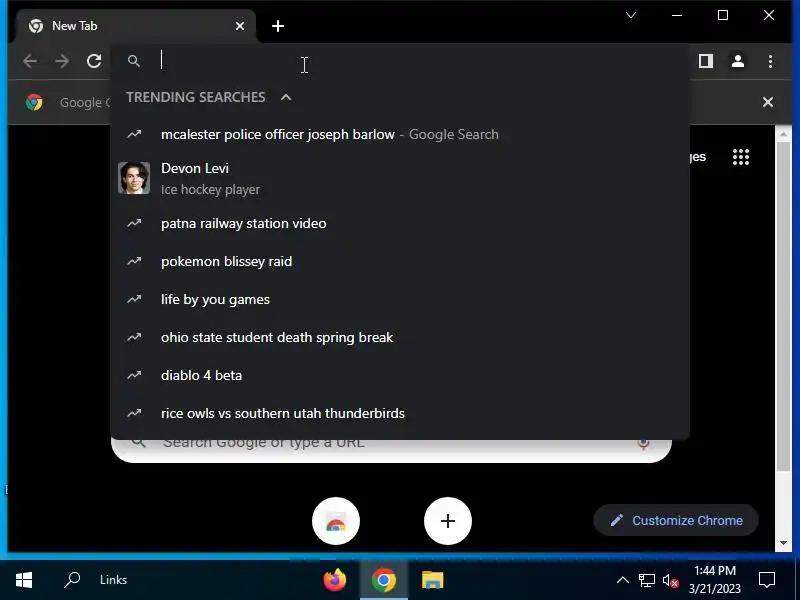
Task: Choose the diablo 4 beta suggestion
Action: (400, 376)
